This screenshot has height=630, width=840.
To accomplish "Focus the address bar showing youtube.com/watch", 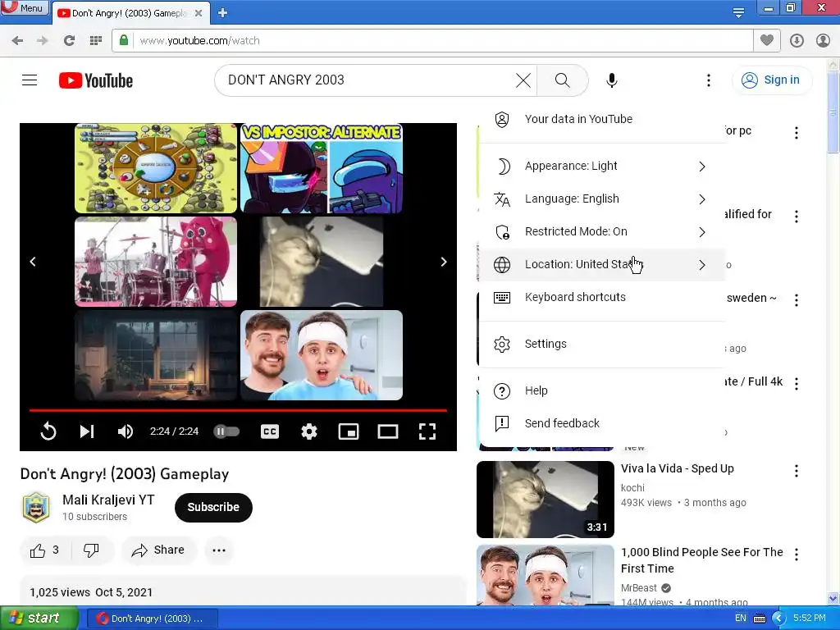I will (x=432, y=41).
